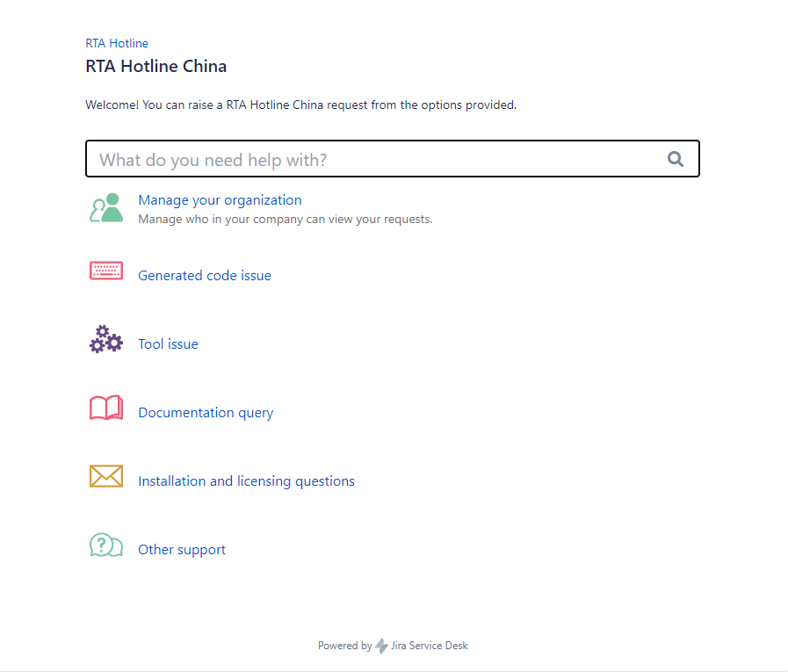Click the orange envelope licensing icon
The width and height of the screenshot is (788, 672).
[106, 476]
